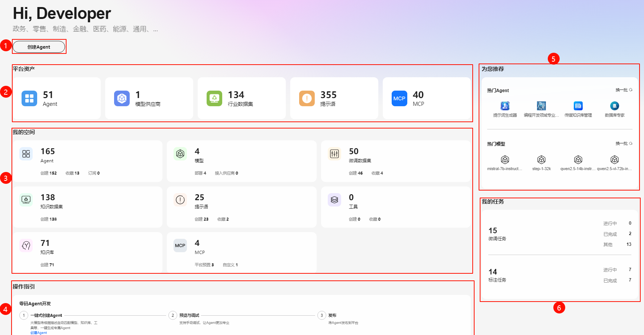Click the orange 提示语 exclamation icon
This screenshot has height=335, width=644.
tap(307, 98)
